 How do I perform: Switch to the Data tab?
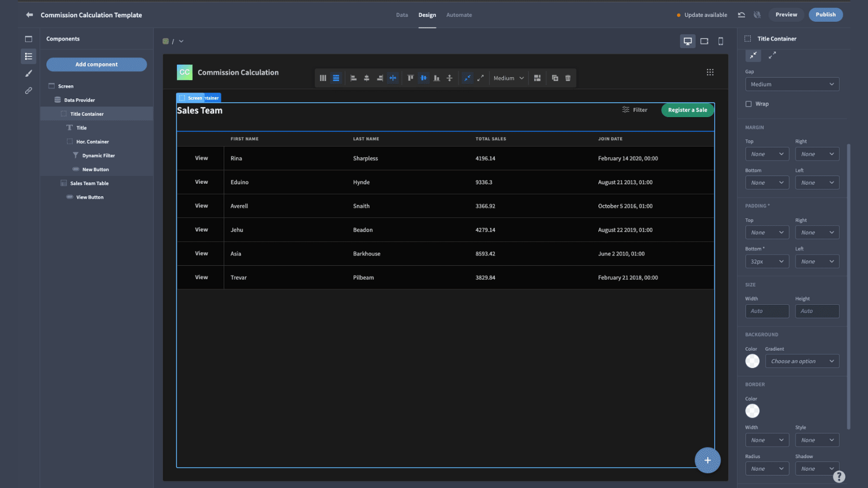tap(402, 15)
